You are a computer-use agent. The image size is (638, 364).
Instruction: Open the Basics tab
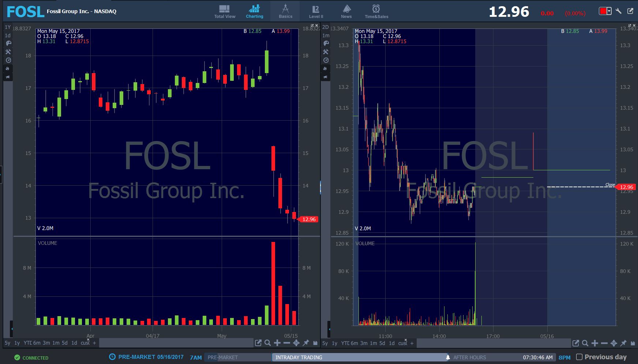tap(285, 11)
